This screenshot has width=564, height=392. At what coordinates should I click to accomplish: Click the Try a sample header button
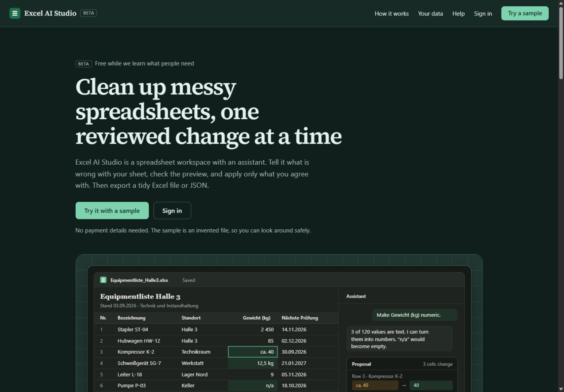(525, 13)
